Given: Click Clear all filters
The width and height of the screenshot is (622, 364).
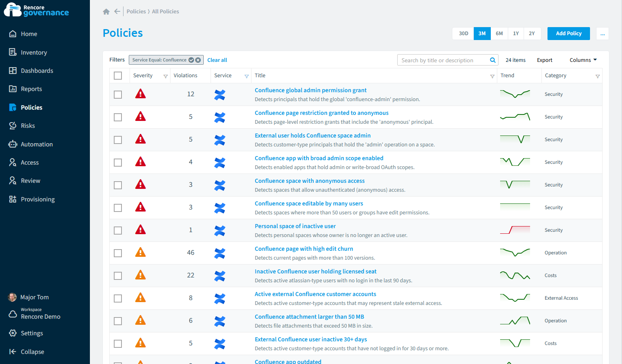Looking at the screenshot, I should click(217, 60).
